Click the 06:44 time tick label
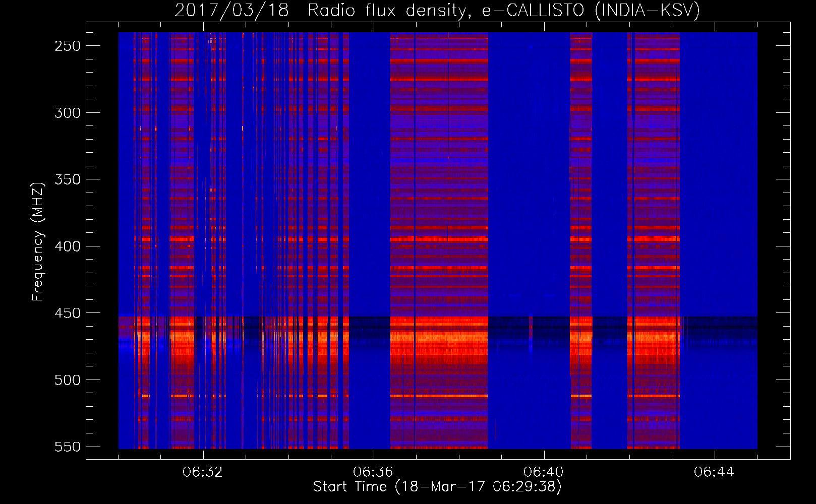Viewport: 816px width, 504px height. coord(714,472)
